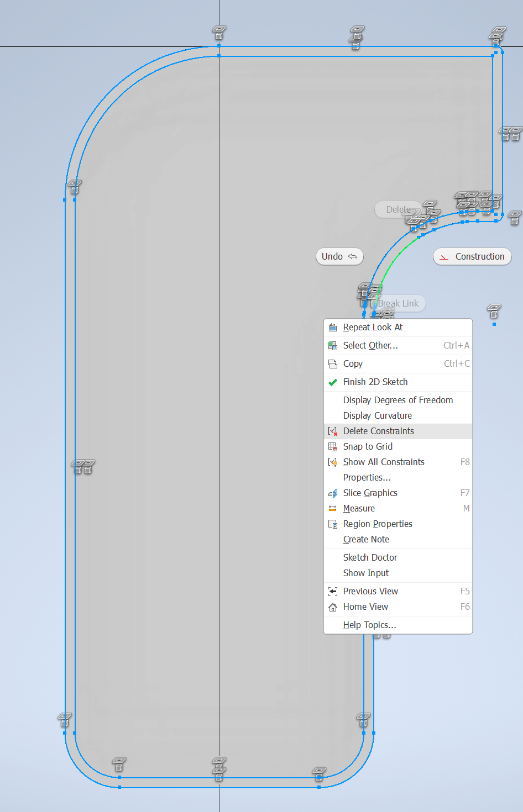Go to Previous View
The height and width of the screenshot is (812, 523).
point(398,592)
